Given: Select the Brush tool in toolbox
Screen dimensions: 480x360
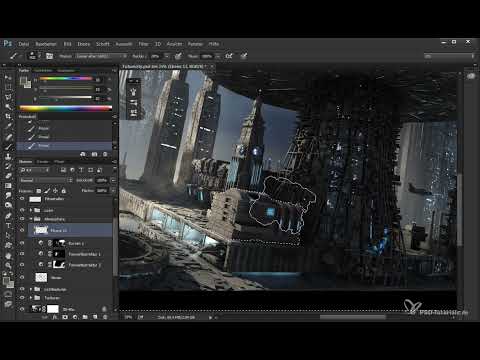Looking at the screenshot, I should [x=8, y=147].
